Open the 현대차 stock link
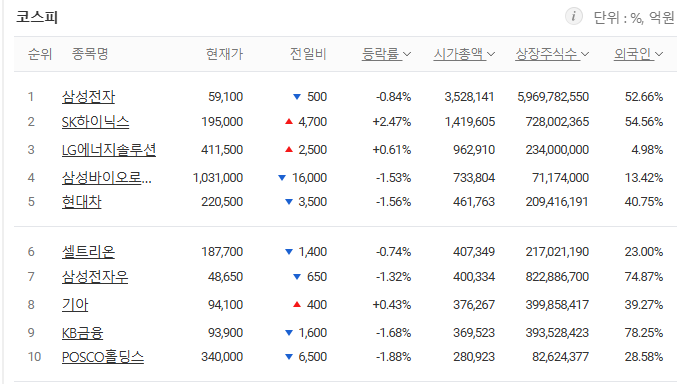683x384 pixels. (x=81, y=202)
